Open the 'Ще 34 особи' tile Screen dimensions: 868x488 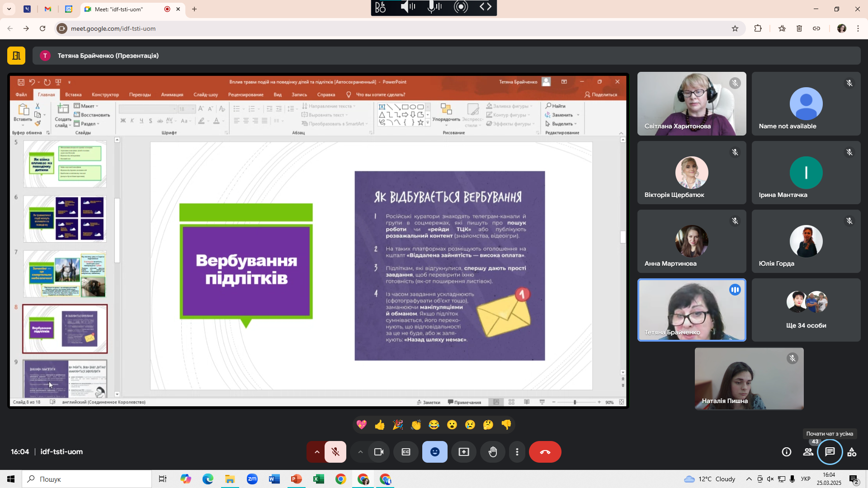(806, 310)
